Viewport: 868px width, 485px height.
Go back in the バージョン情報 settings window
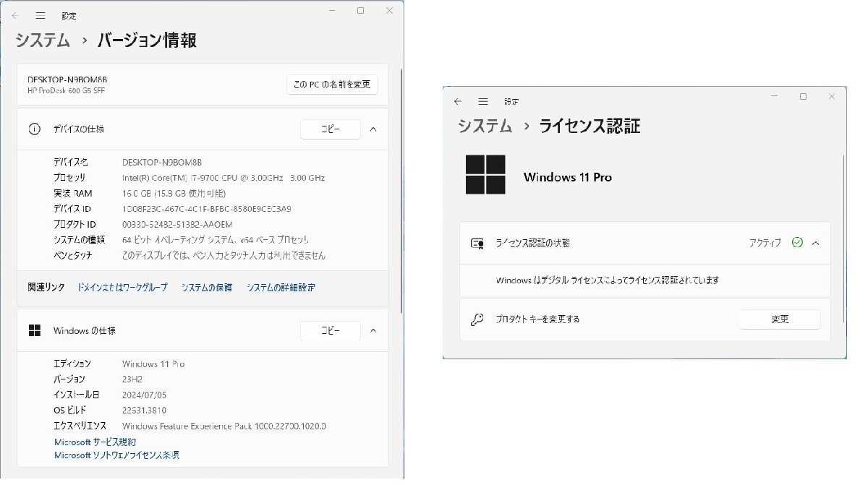coord(15,15)
